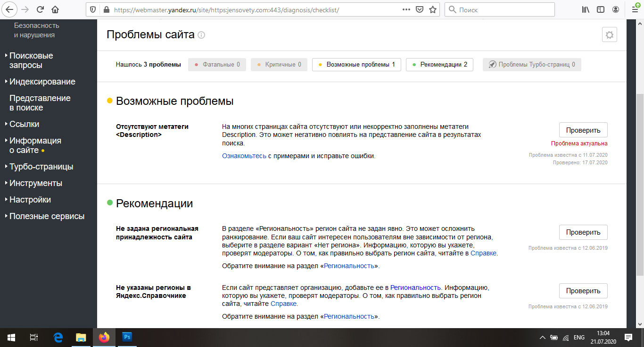This screenshot has width=644, height=347.
Task: Click Проверить for Яндекс.Справочник regions
Action: (x=583, y=291)
